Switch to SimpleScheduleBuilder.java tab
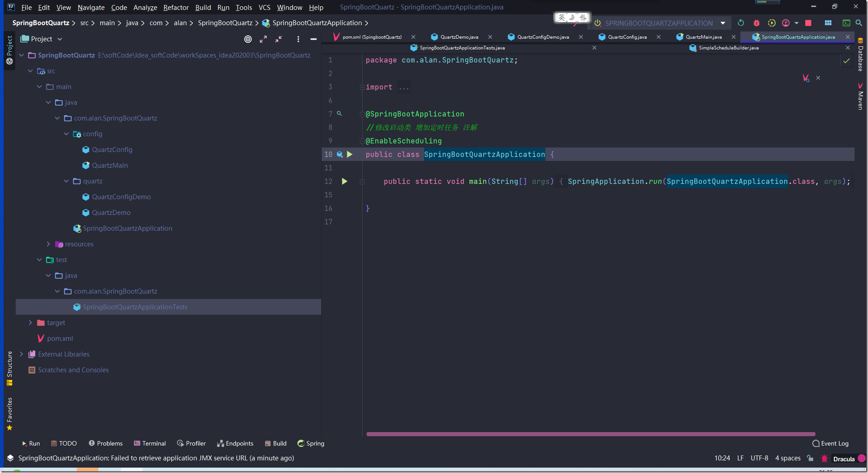Screen dimensions: 868x473 [x=728, y=48]
